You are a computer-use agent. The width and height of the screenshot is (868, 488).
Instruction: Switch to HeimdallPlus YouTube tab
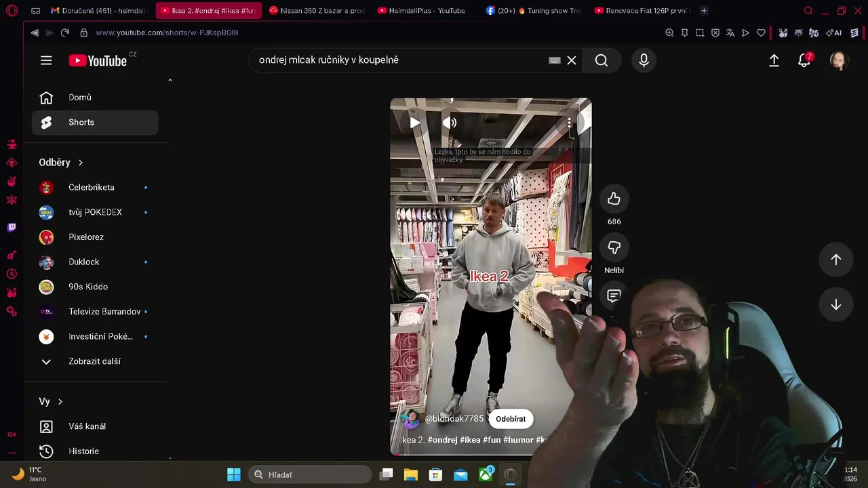click(x=427, y=11)
